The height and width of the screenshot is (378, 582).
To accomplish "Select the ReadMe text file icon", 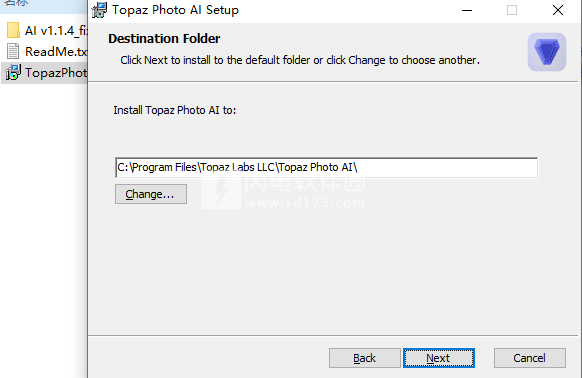I will tap(13, 51).
